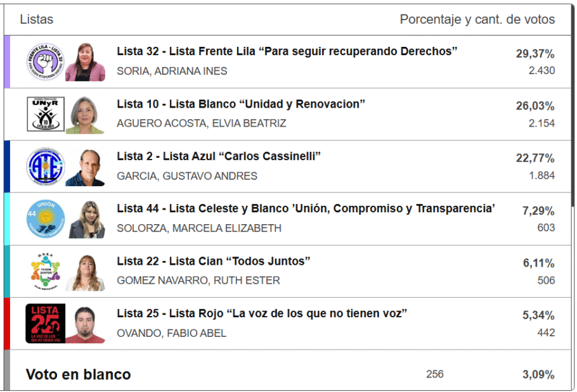Click the UNyR Lista Blanco logo
Viewport: 577px width, 392px height.
46,115
